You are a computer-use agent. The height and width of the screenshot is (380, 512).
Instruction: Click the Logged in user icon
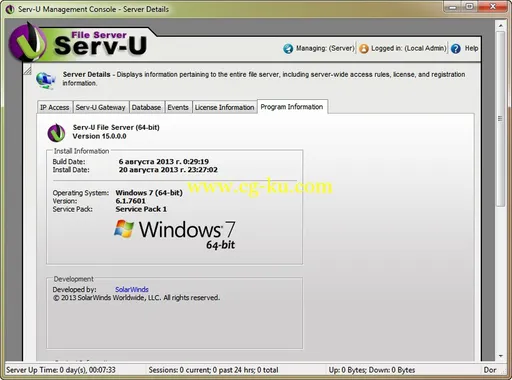click(x=364, y=49)
